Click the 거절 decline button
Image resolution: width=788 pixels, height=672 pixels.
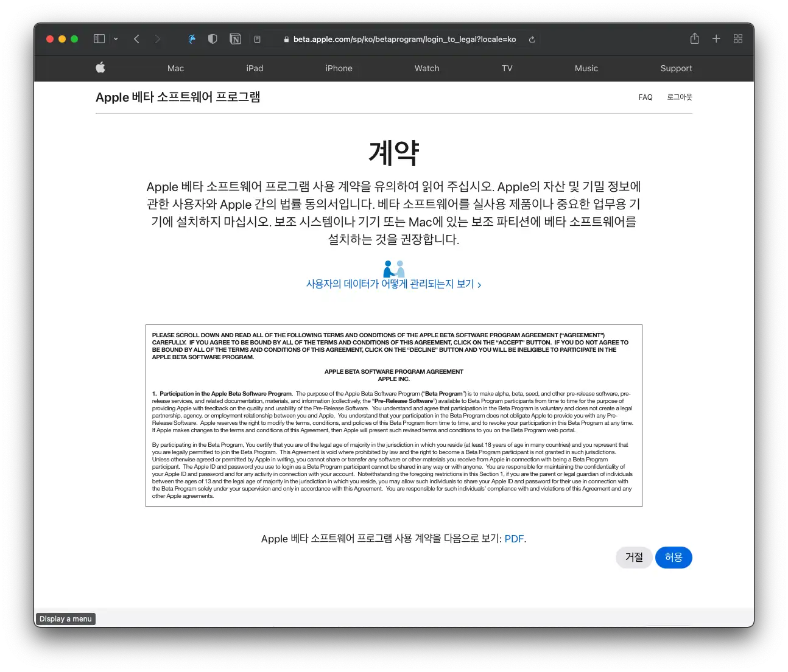(x=634, y=558)
